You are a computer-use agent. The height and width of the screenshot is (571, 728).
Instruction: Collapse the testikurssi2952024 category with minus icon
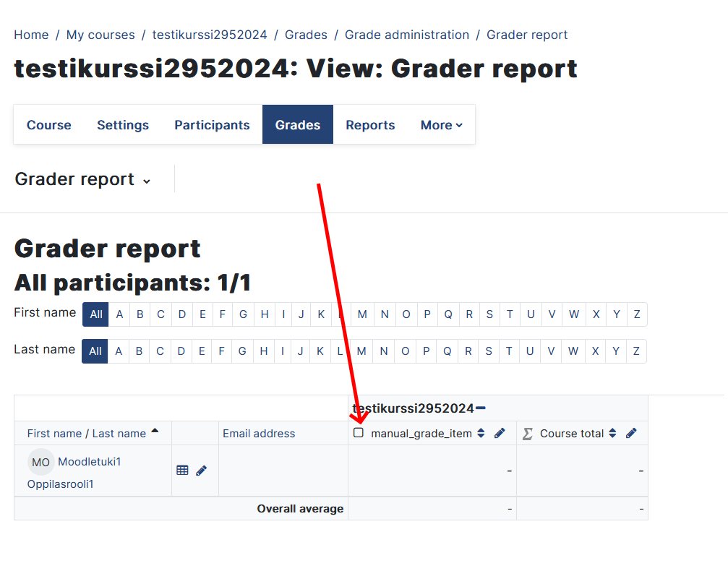(x=481, y=408)
